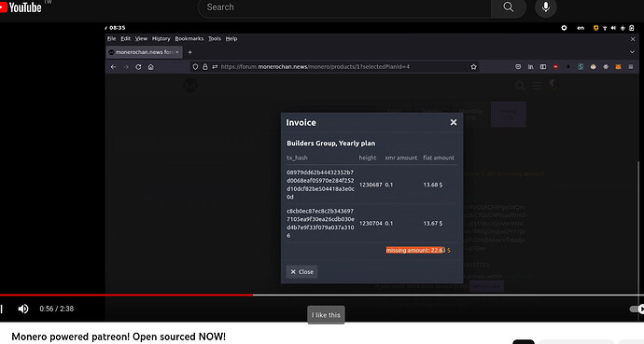
Task: Open the MetaMask fox extension
Action: 618,67
